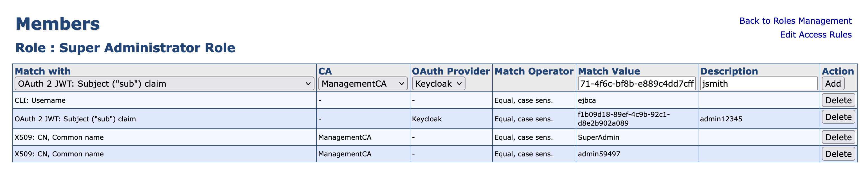Image resolution: width=868 pixels, height=175 pixels.
Task: Open the Edit Access Rules link
Action: (x=815, y=35)
